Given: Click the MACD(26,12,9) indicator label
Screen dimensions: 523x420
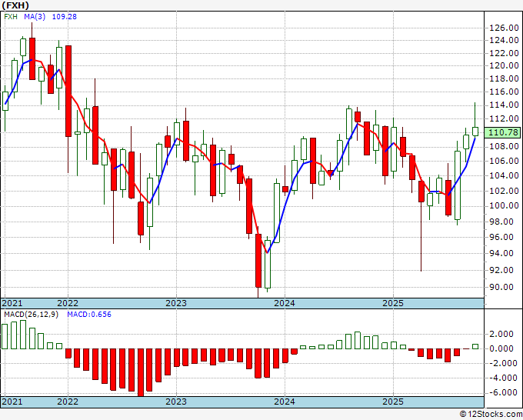Looking at the screenshot, I should 31,315.
